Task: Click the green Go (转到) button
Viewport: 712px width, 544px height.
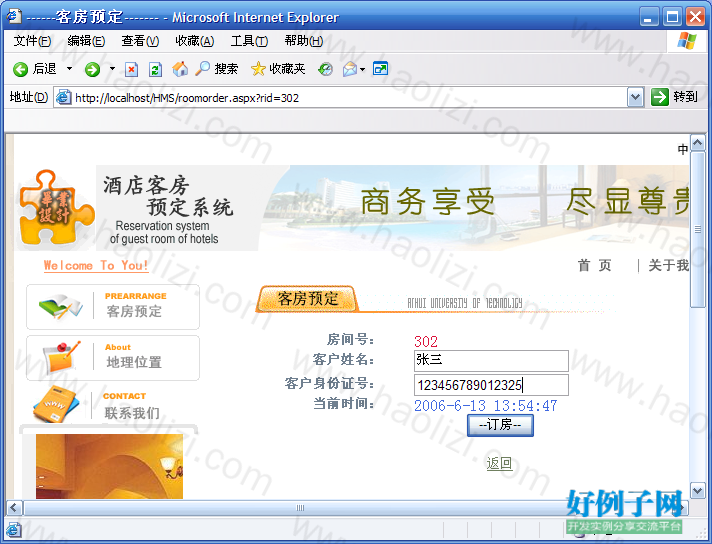Action: click(x=674, y=97)
